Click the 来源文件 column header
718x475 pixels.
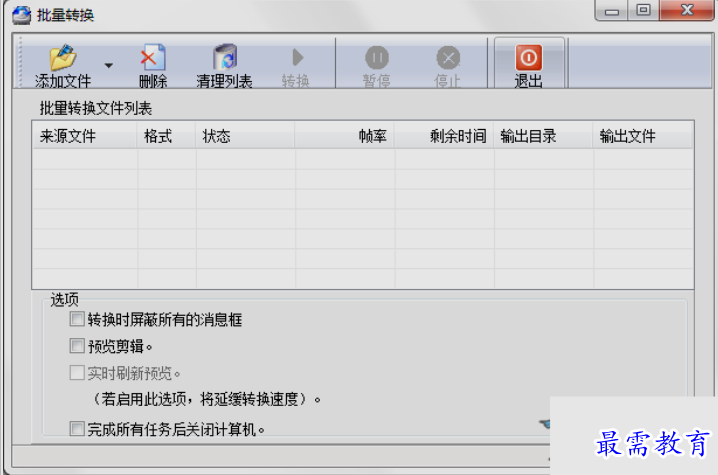[85, 136]
